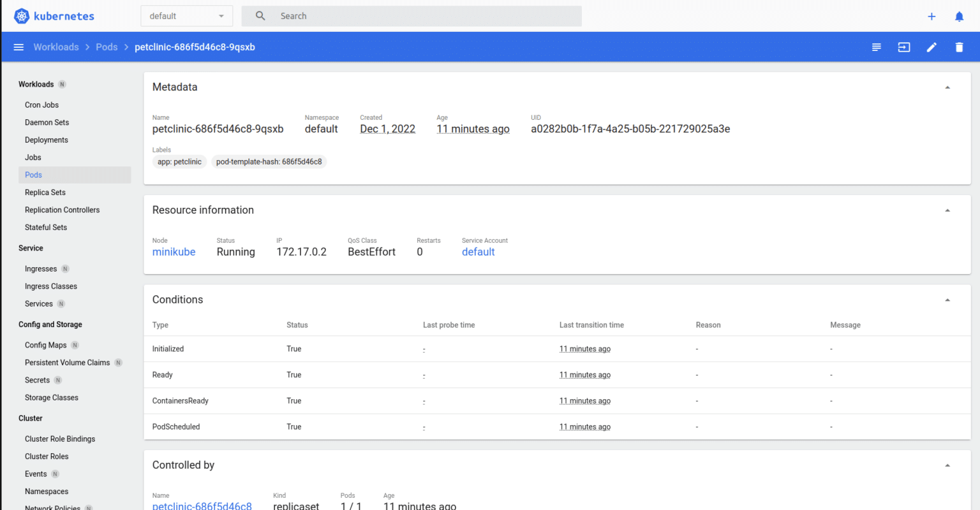Go to Secrets in the sidebar
The image size is (980, 510).
pyautogui.click(x=37, y=380)
